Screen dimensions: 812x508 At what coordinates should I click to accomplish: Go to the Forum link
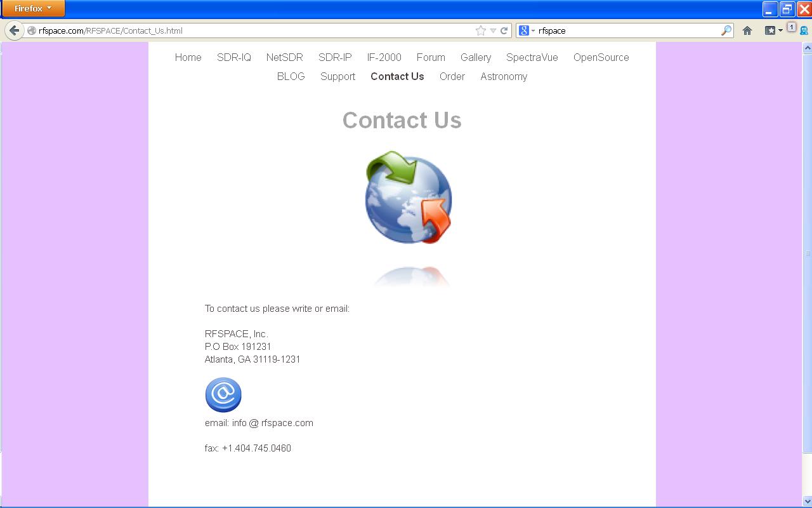pyautogui.click(x=431, y=57)
